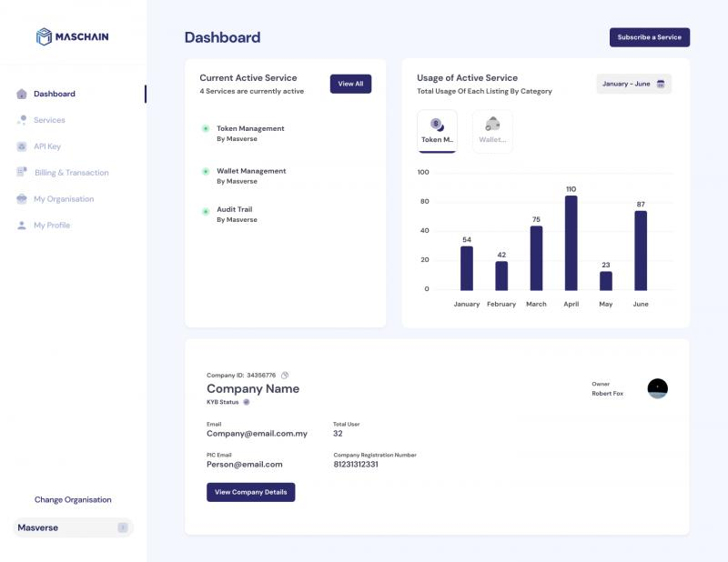The width and height of the screenshot is (728, 562).
Task: Click the Billing & Transaction icon
Action: [22, 173]
